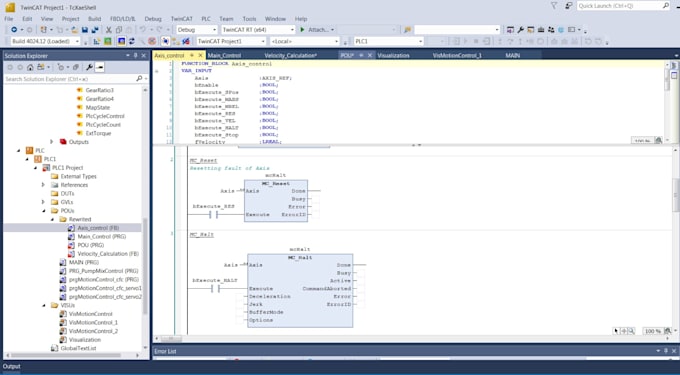This screenshot has width=680, height=375.
Task: Expand the Outputs tree node
Action: [52, 142]
